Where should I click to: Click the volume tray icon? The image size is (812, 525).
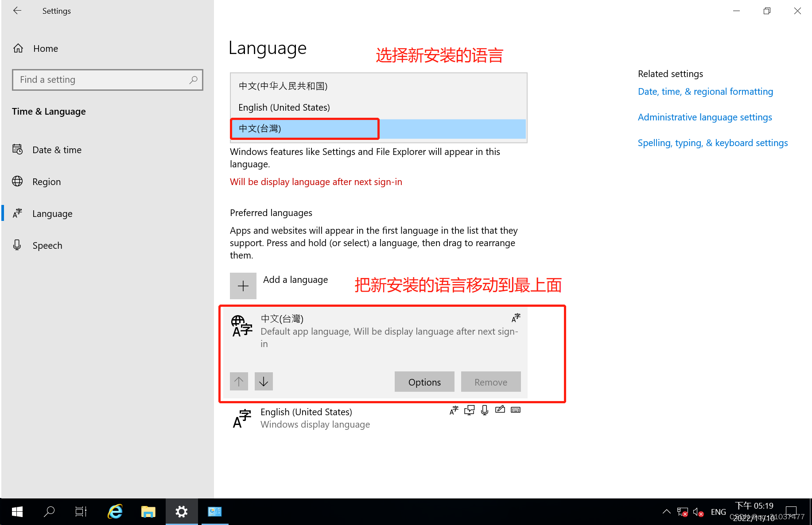tap(699, 512)
